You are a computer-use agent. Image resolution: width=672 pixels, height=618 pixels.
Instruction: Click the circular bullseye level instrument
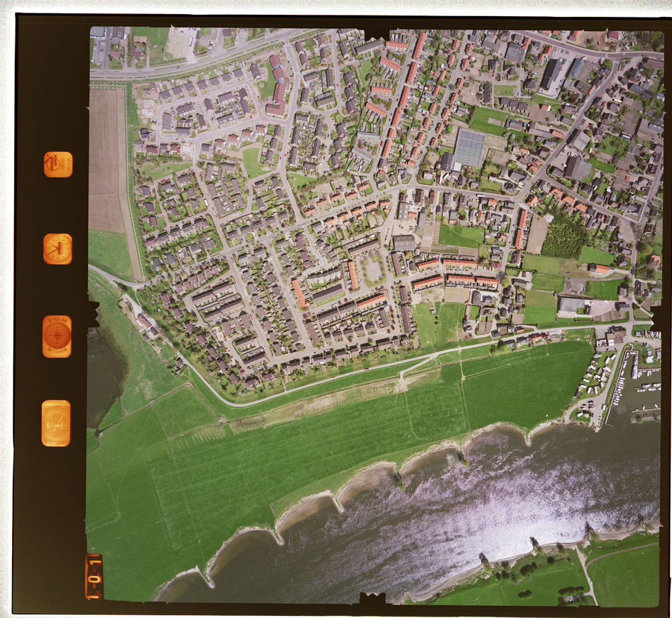point(57,336)
